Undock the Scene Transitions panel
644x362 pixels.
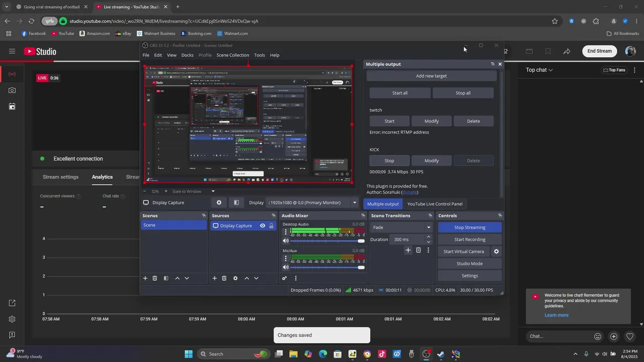pos(430,216)
